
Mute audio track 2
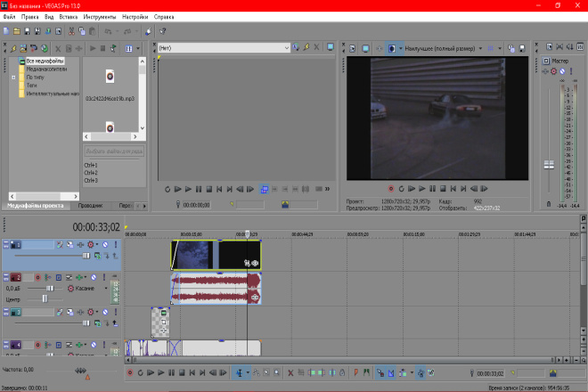(94, 278)
